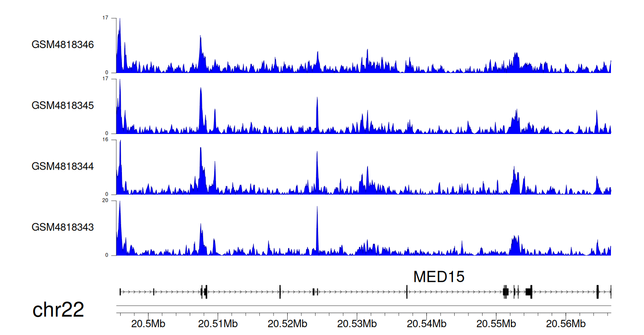The image size is (644, 335).
Task: Click the first MED15 exon at gene start
Action: (120, 292)
